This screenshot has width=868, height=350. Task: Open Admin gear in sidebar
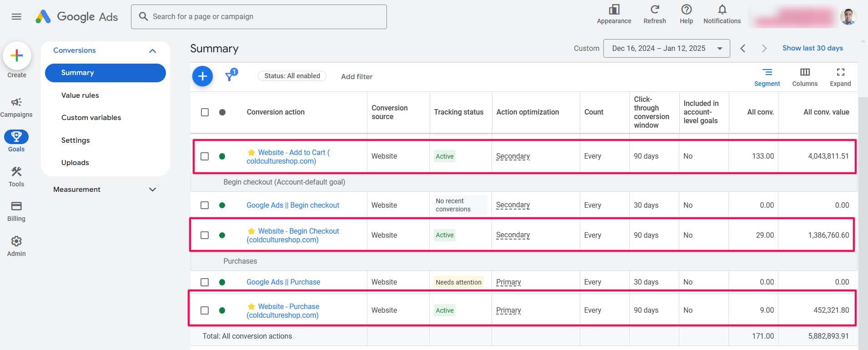[x=16, y=246]
